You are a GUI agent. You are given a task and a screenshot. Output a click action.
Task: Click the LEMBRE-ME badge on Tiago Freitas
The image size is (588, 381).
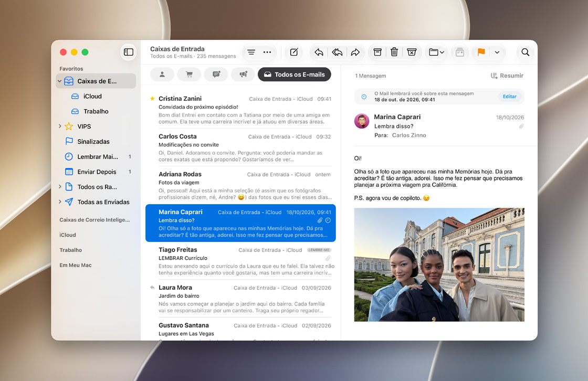pyautogui.click(x=319, y=250)
